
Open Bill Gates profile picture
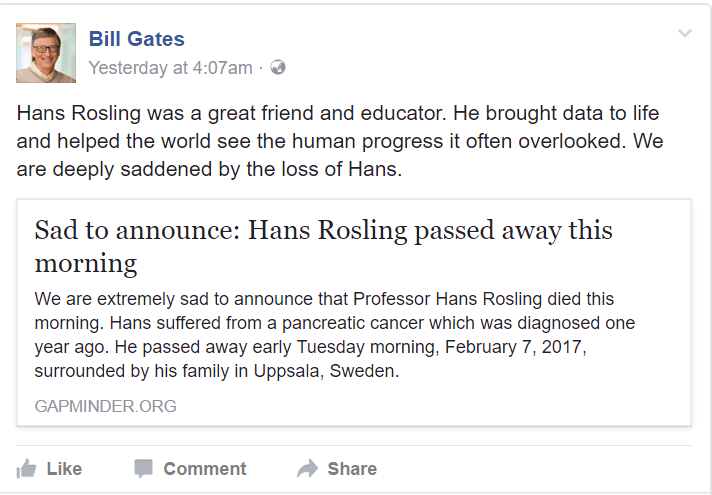[x=46, y=52]
